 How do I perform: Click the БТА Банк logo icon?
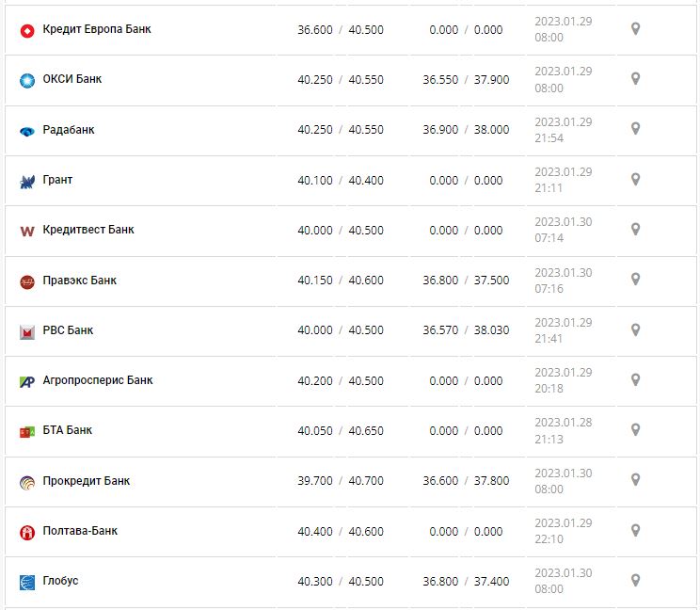pos(26,431)
